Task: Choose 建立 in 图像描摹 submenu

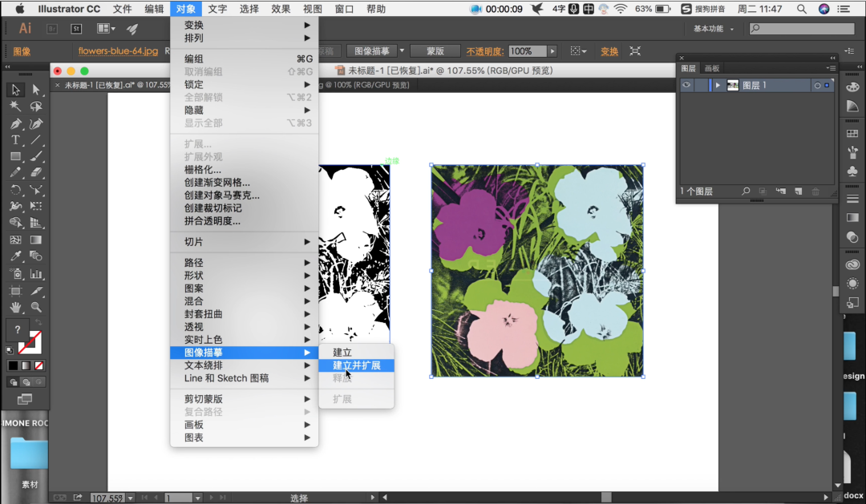Action: pyautogui.click(x=356, y=353)
